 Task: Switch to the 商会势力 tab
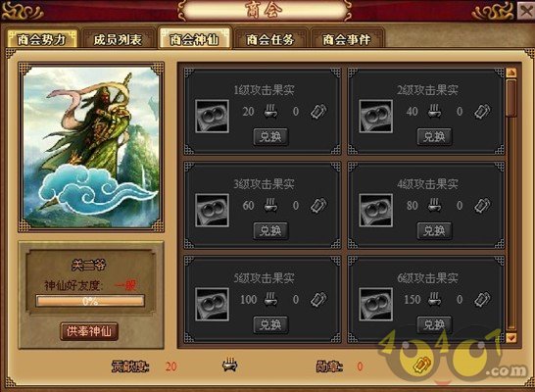[42, 39]
